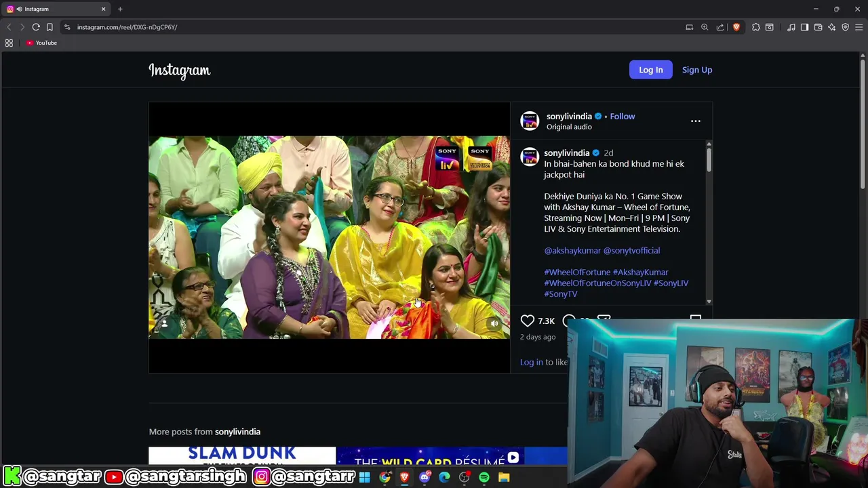The height and width of the screenshot is (488, 868).
Task: Open the @sonytvofficial mention
Action: point(631,251)
